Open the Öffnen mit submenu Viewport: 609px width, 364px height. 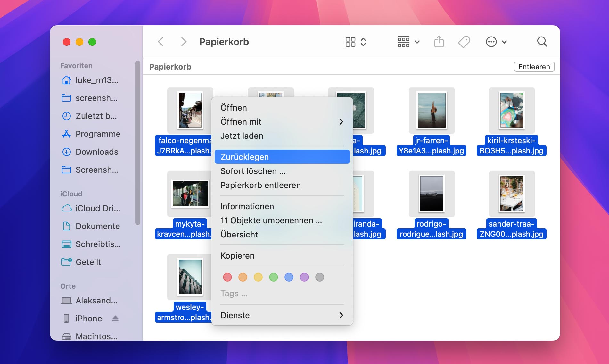pos(282,122)
